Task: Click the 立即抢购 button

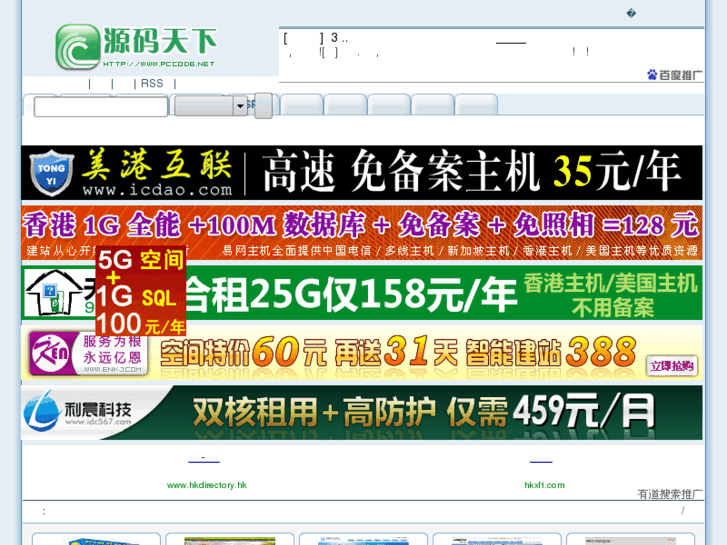Action: [x=671, y=366]
